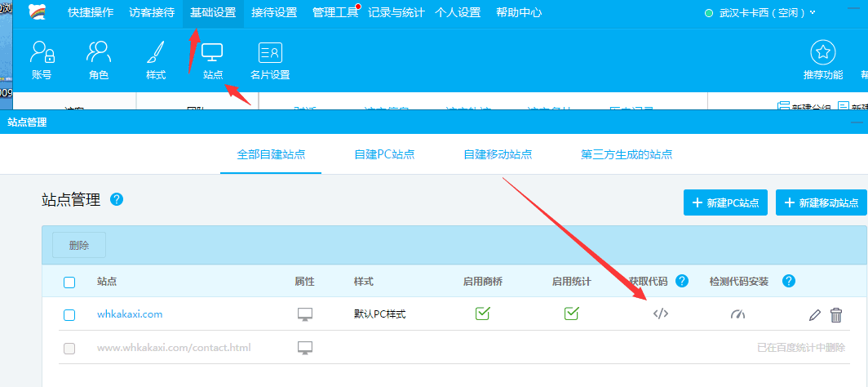Click the 样式 column header
Screen dimensions: 868x387
point(364,282)
